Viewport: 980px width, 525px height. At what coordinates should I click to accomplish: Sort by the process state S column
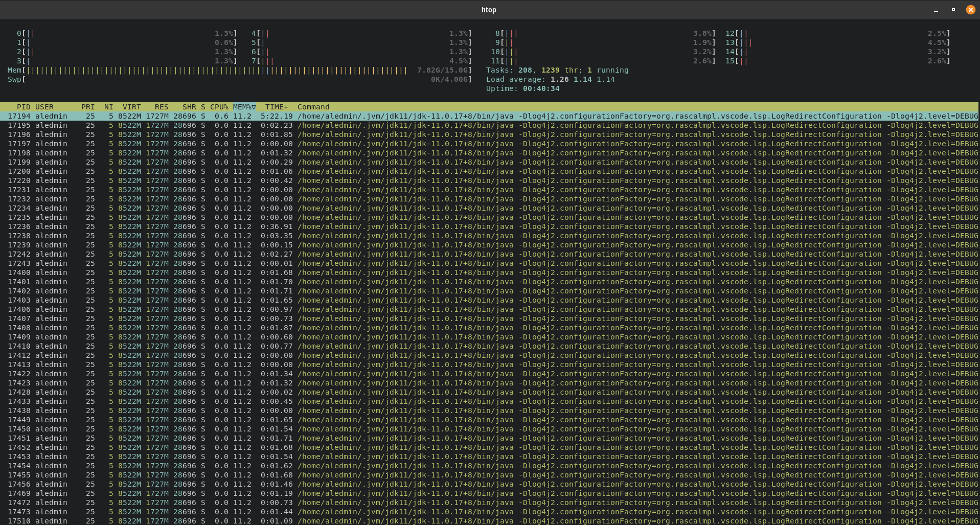click(x=202, y=107)
